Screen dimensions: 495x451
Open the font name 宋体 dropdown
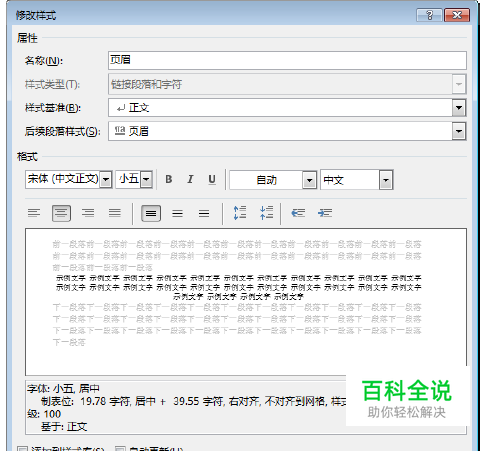[x=106, y=180]
